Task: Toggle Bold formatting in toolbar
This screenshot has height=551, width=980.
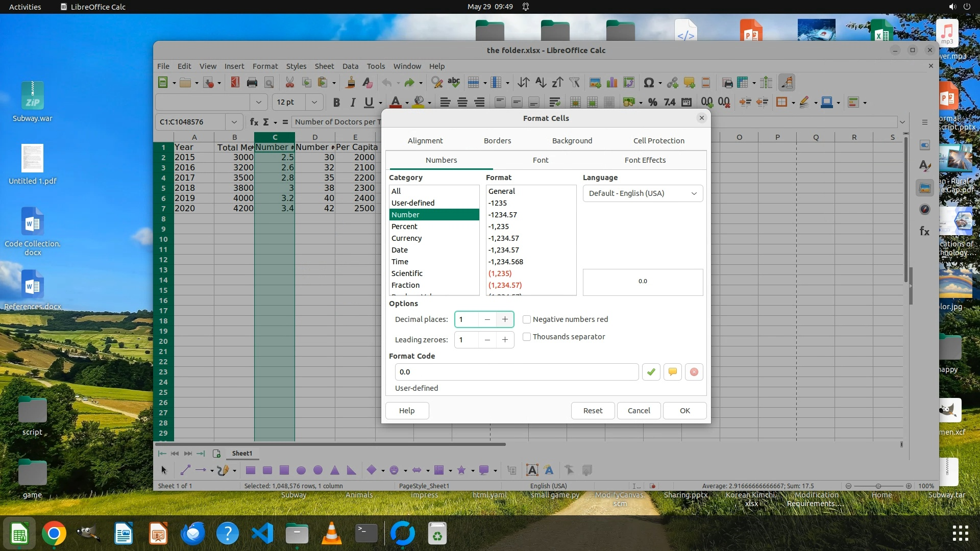Action: [x=336, y=102]
